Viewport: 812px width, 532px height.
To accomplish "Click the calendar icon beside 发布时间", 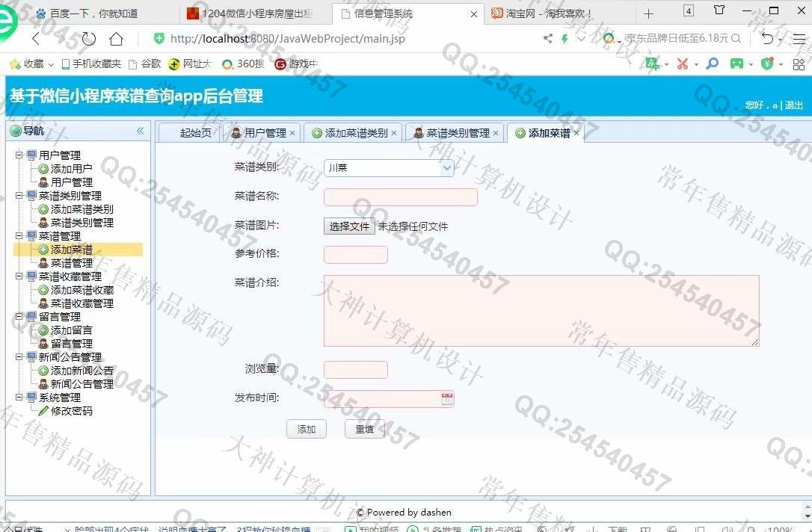I will [447, 399].
